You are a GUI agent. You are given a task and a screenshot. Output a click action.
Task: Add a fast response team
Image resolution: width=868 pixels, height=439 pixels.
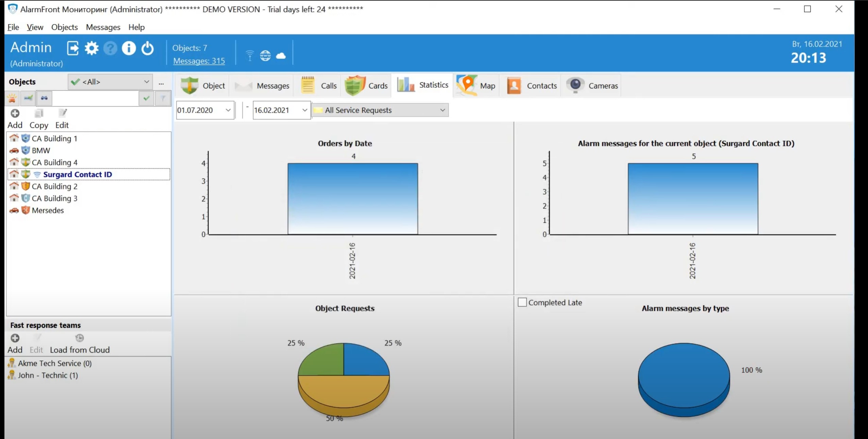pos(15,344)
